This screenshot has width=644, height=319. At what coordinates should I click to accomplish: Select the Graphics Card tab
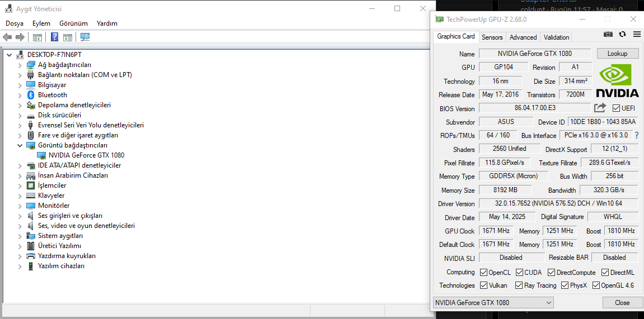click(x=455, y=36)
